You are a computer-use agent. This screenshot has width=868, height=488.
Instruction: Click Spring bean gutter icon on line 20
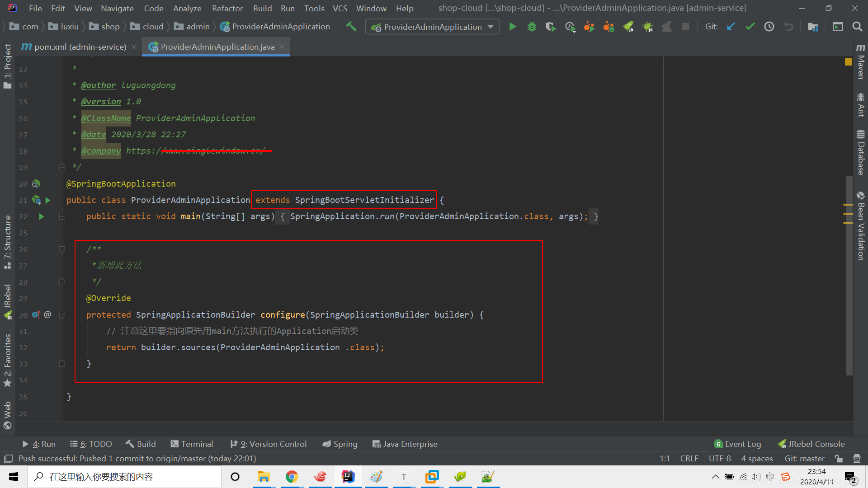(36, 184)
